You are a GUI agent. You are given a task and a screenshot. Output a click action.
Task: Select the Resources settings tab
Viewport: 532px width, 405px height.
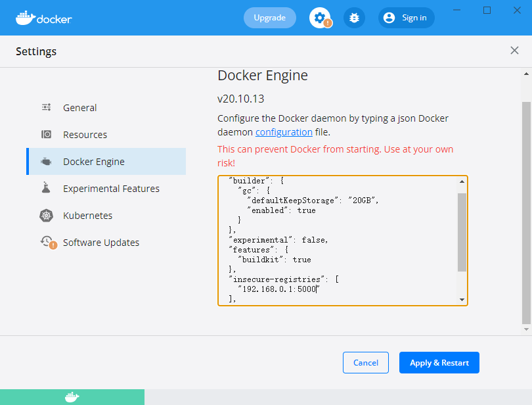click(106, 134)
